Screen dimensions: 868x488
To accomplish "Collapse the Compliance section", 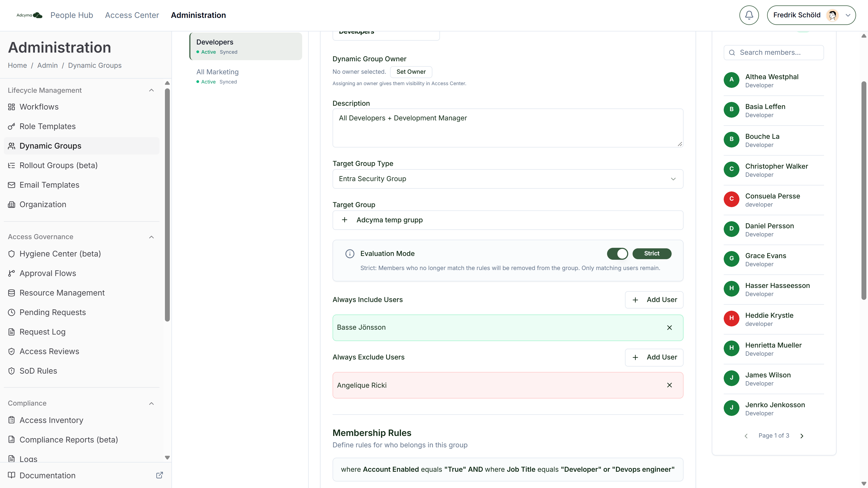I will 151,403.
